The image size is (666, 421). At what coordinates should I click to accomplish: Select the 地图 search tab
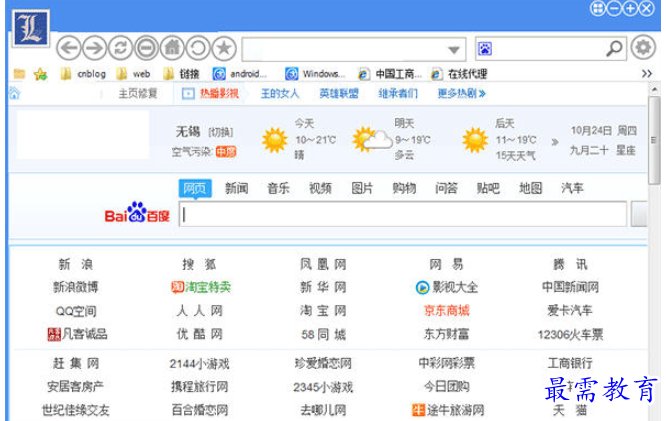click(x=530, y=188)
